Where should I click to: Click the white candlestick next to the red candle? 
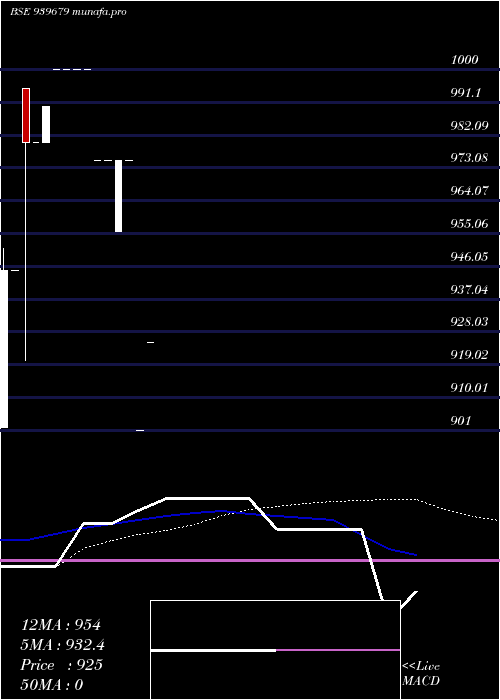pos(46,125)
